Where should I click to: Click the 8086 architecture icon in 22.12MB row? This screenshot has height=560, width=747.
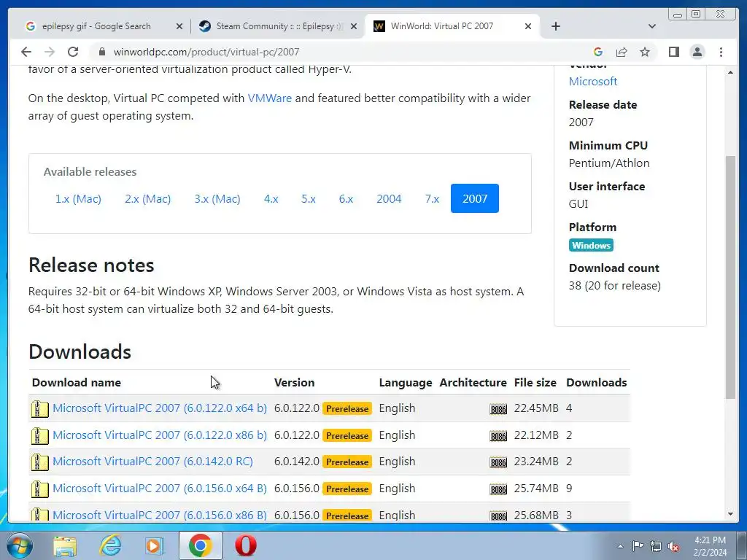498,436
